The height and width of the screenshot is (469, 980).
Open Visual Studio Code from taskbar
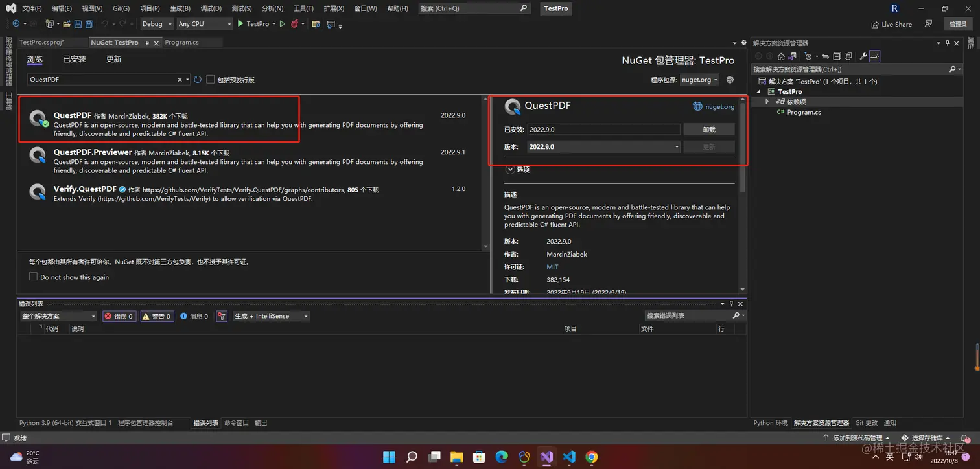(x=569, y=457)
